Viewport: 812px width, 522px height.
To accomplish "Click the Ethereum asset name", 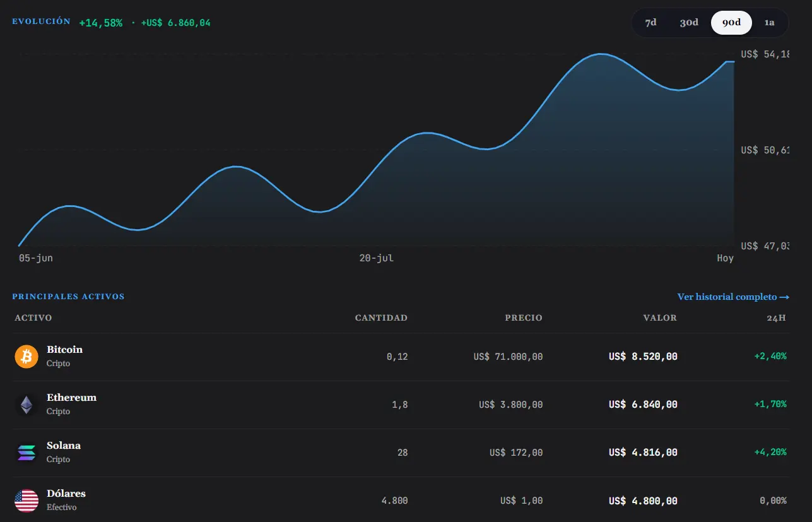I will [x=71, y=398].
